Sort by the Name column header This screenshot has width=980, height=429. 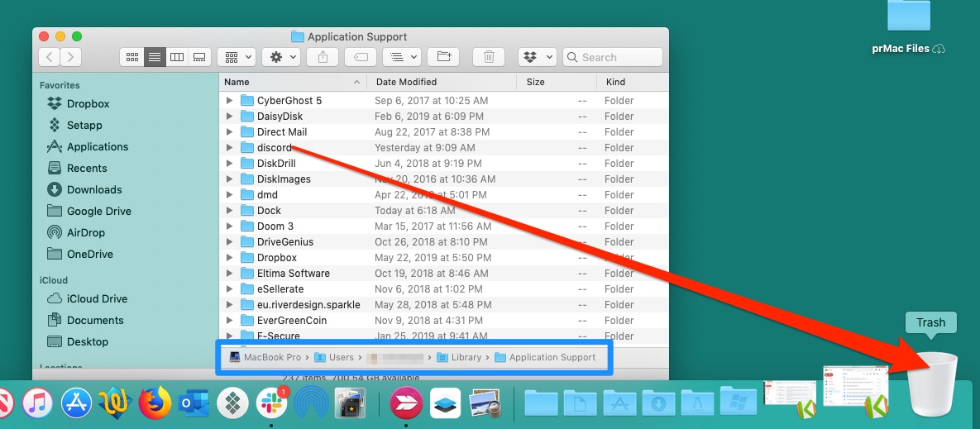[293, 82]
